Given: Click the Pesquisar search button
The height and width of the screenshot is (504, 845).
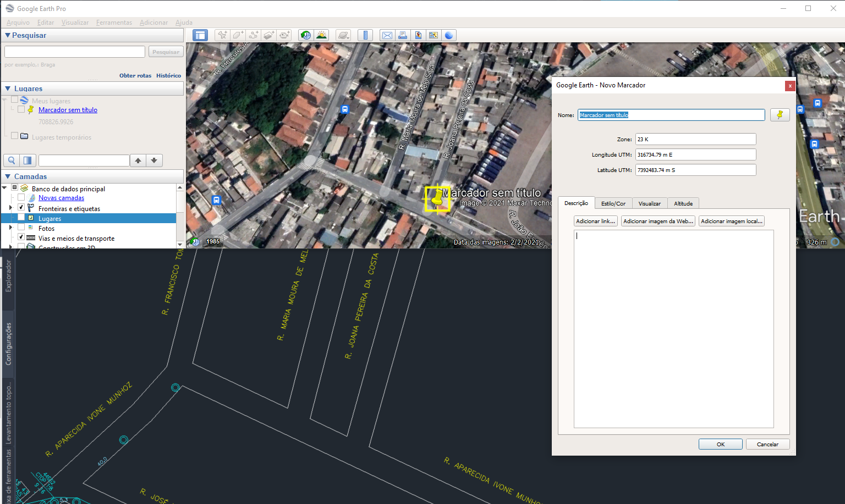Looking at the screenshot, I should pyautogui.click(x=166, y=52).
